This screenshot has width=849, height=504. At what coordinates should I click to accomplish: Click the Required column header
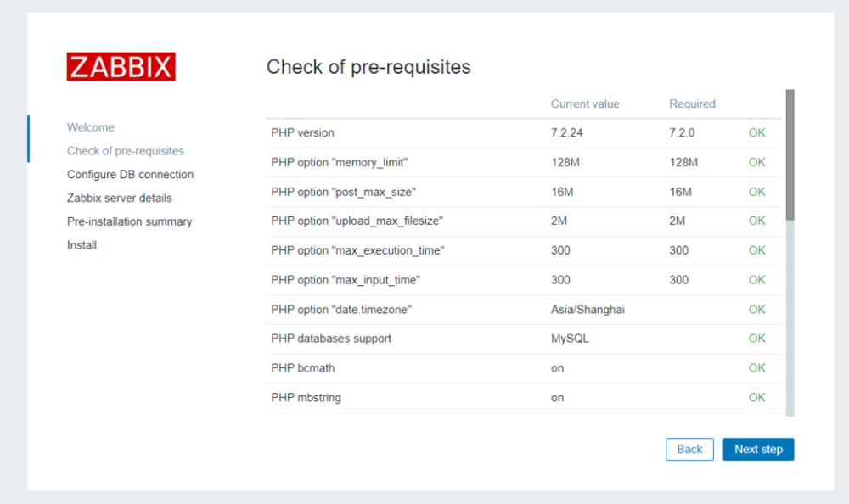pos(692,104)
